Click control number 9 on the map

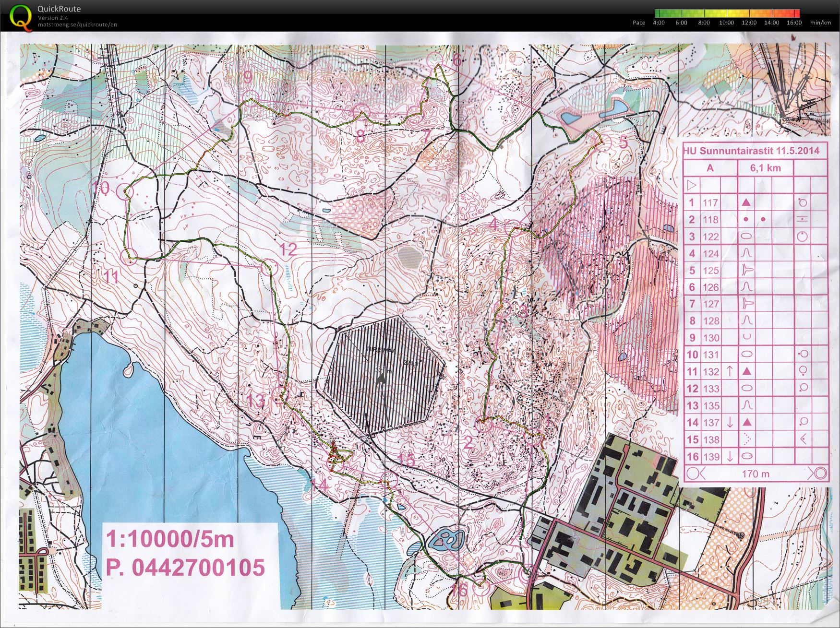coord(248,77)
